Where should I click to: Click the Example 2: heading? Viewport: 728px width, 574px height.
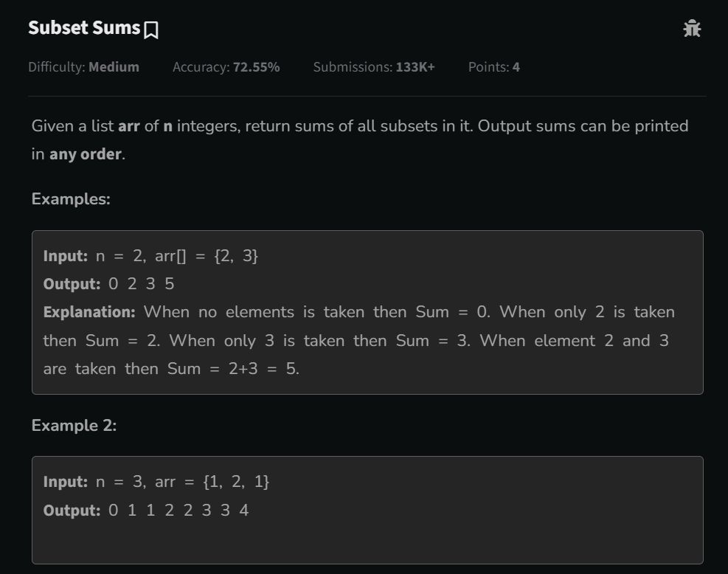(x=74, y=426)
